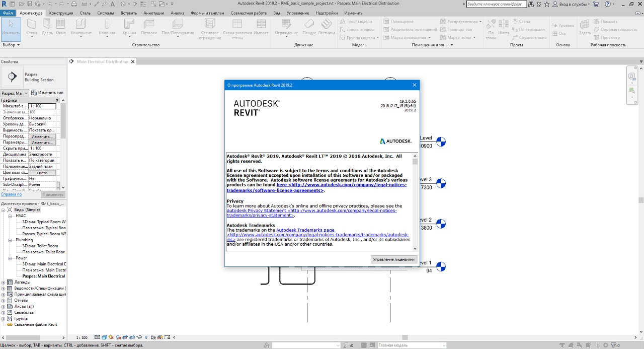
Task: Close the About Autodesk Revit dialog
Action: [414, 85]
